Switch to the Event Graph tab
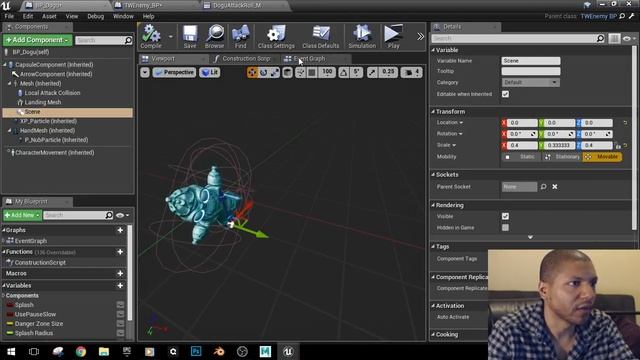 click(x=309, y=59)
